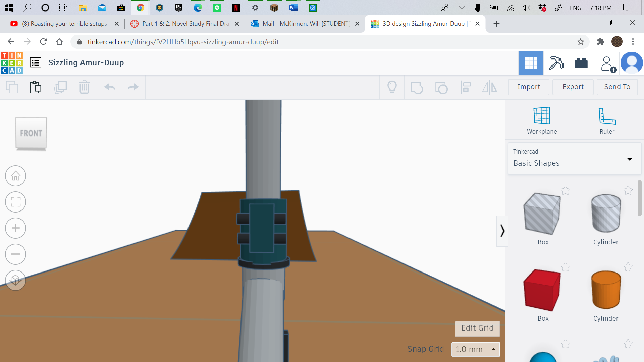Select the Workplane tool
644x362 pixels.
542,121
